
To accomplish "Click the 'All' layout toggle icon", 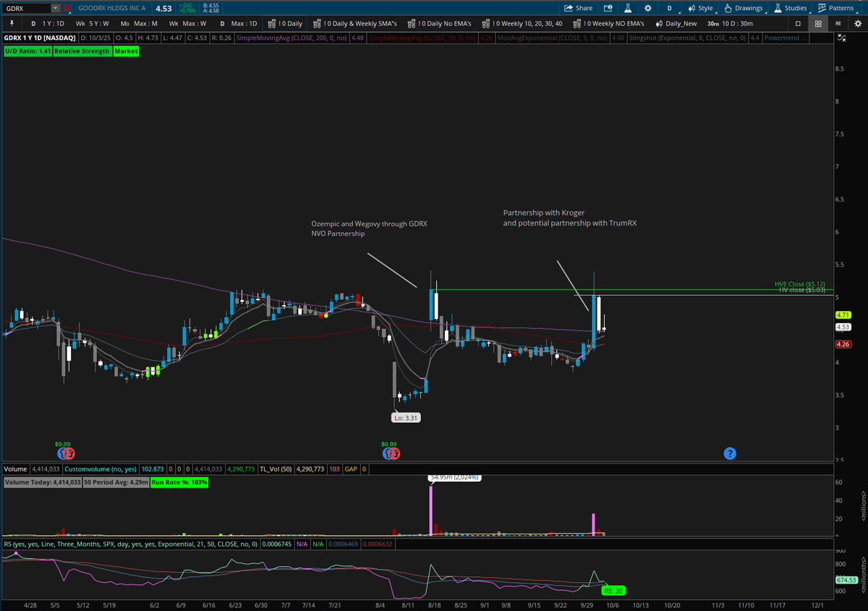I will pyautogui.click(x=840, y=23).
